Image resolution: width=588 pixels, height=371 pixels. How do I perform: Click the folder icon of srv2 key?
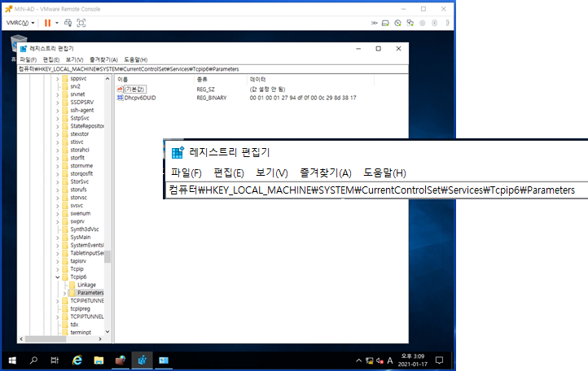(65, 86)
